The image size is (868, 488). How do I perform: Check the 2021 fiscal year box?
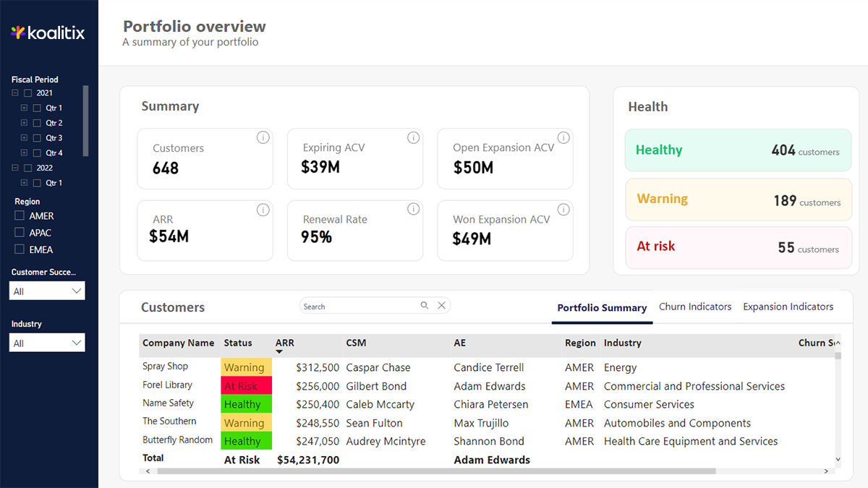point(28,93)
